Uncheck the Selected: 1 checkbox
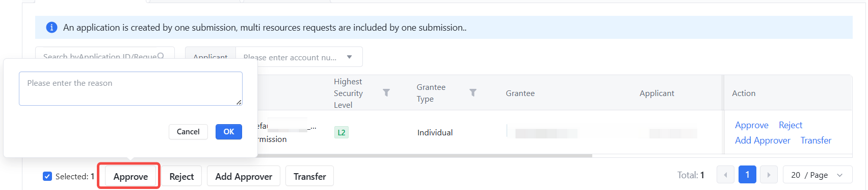This screenshot has height=190, width=868. pos(47,176)
